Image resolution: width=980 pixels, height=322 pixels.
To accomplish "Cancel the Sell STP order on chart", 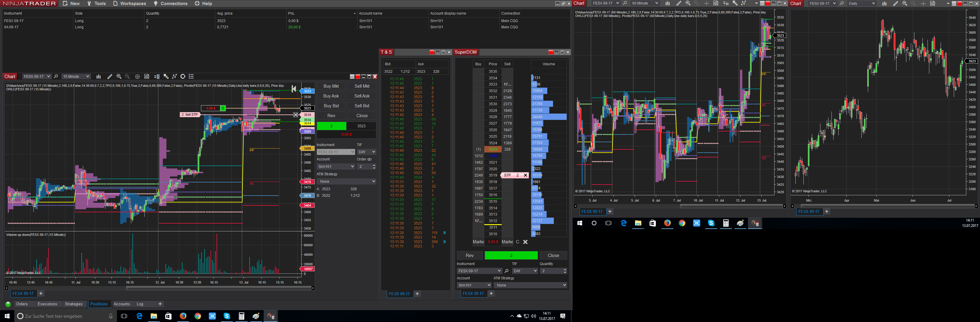I will click(x=296, y=114).
